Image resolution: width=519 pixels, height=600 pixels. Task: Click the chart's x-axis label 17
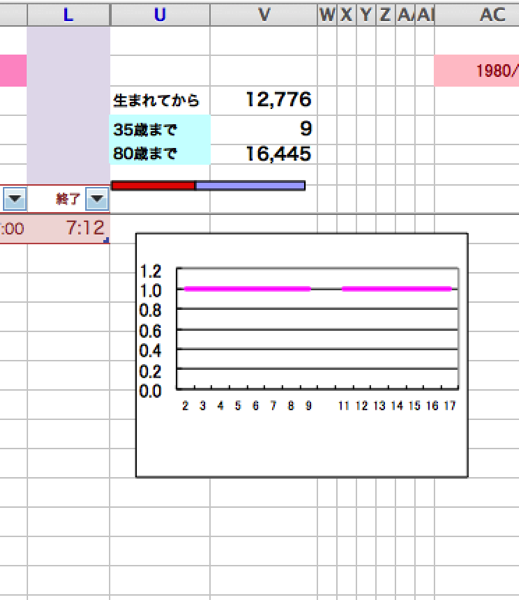click(450, 406)
